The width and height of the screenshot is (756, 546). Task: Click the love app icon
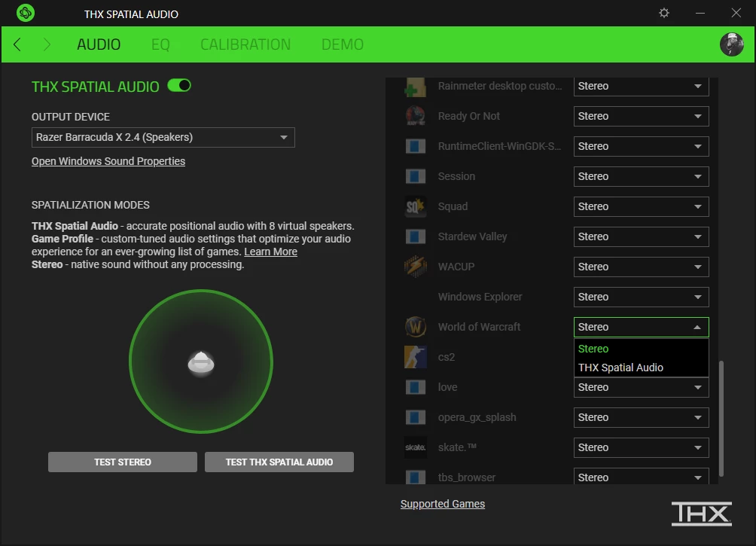pos(415,387)
